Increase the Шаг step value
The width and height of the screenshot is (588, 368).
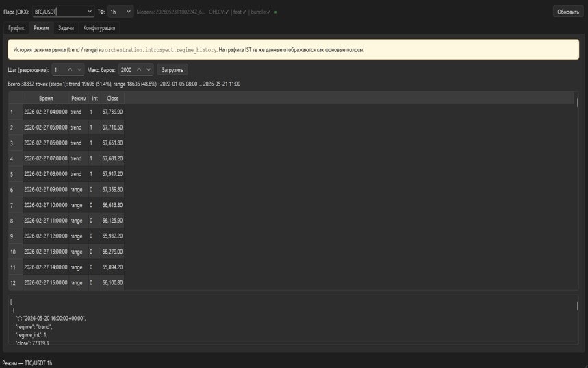[70, 70]
